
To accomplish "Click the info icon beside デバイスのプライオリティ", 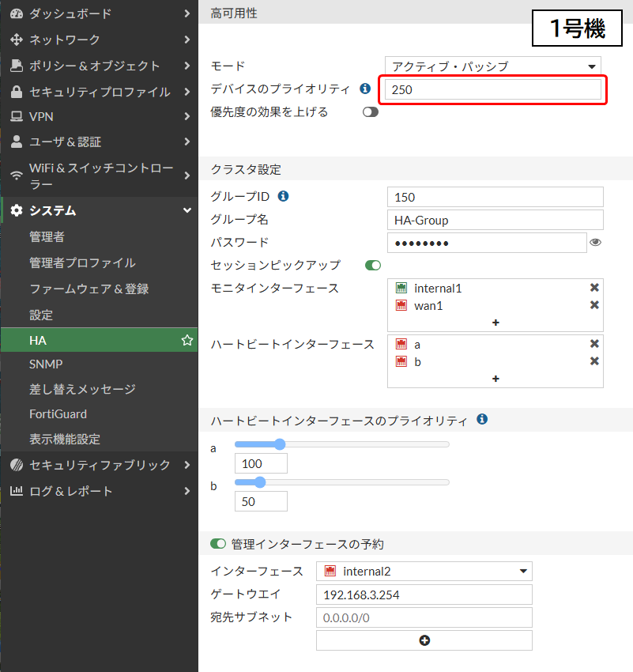I will coord(364,89).
